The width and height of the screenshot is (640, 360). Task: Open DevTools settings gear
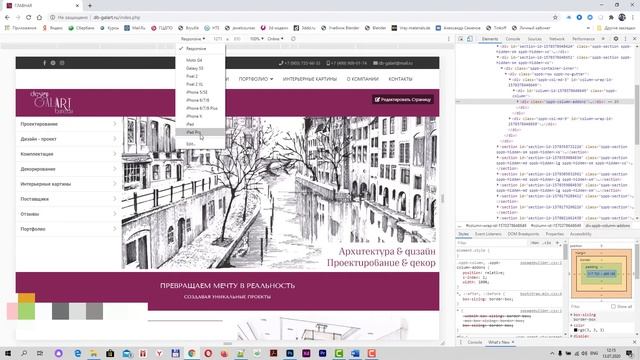[616, 39]
